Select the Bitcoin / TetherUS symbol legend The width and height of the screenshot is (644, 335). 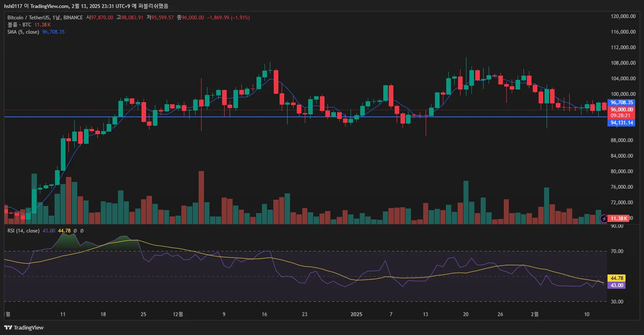[x=45, y=18]
